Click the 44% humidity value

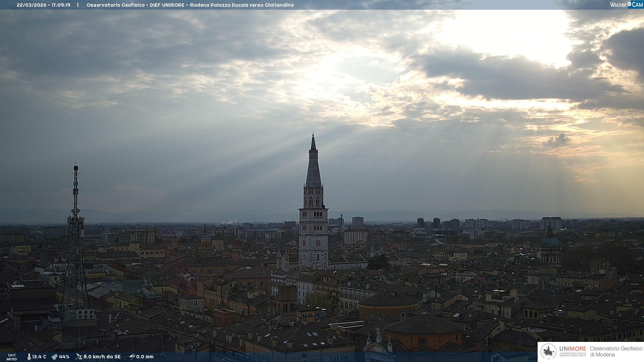pyautogui.click(x=64, y=357)
